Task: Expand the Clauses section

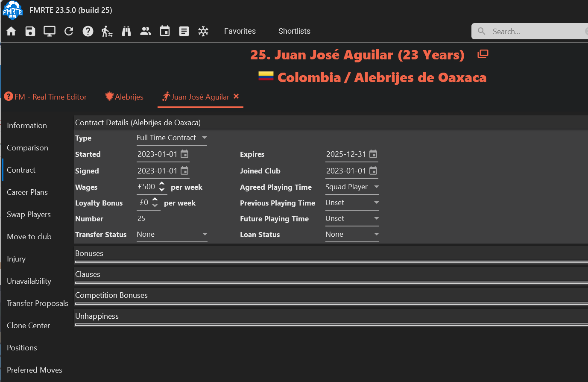Action: coord(331,274)
